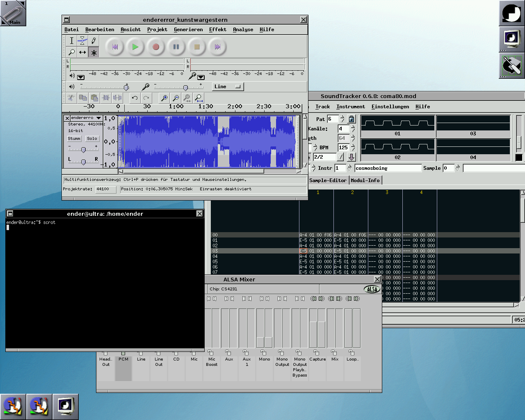Open the Effekt menu in Audacity
Viewport: 525px width, 420px height.
pos(217,30)
